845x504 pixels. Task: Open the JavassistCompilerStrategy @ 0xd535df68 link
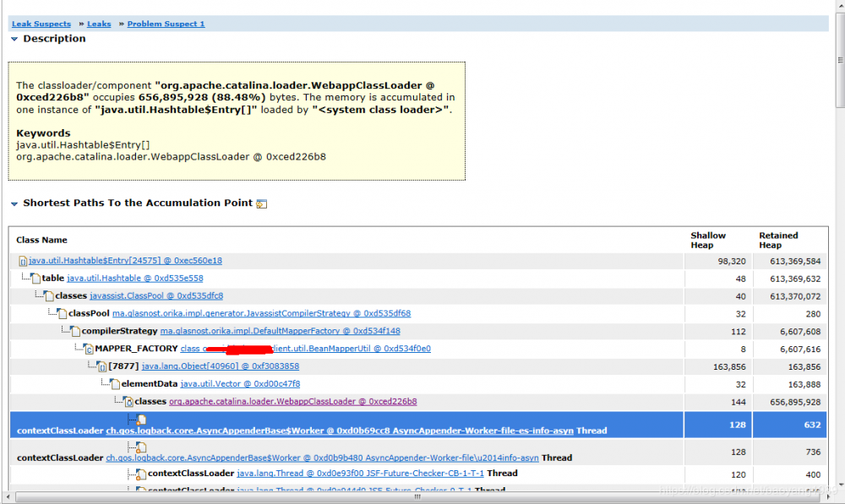click(261, 313)
